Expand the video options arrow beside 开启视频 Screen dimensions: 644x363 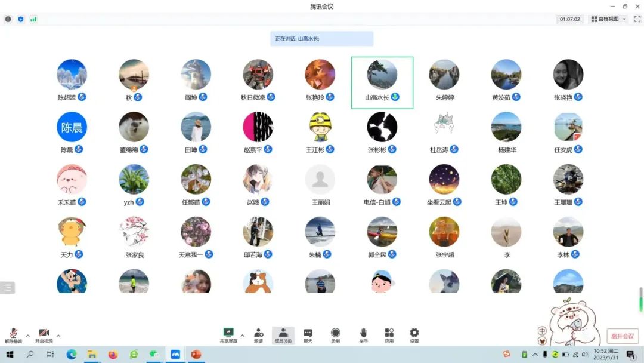[58, 336]
